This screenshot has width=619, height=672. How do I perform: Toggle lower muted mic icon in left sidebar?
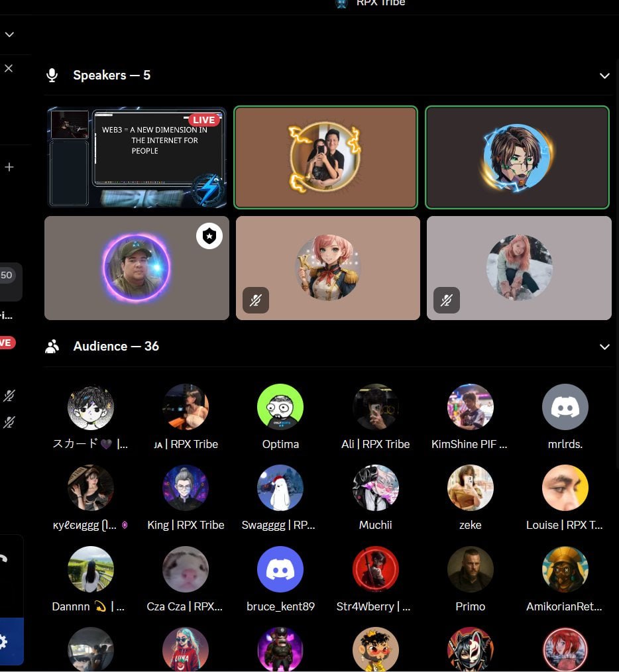(x=9, y=422)
